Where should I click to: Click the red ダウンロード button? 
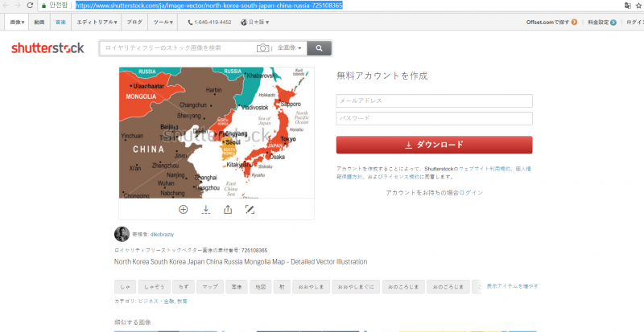click(434, 145)
